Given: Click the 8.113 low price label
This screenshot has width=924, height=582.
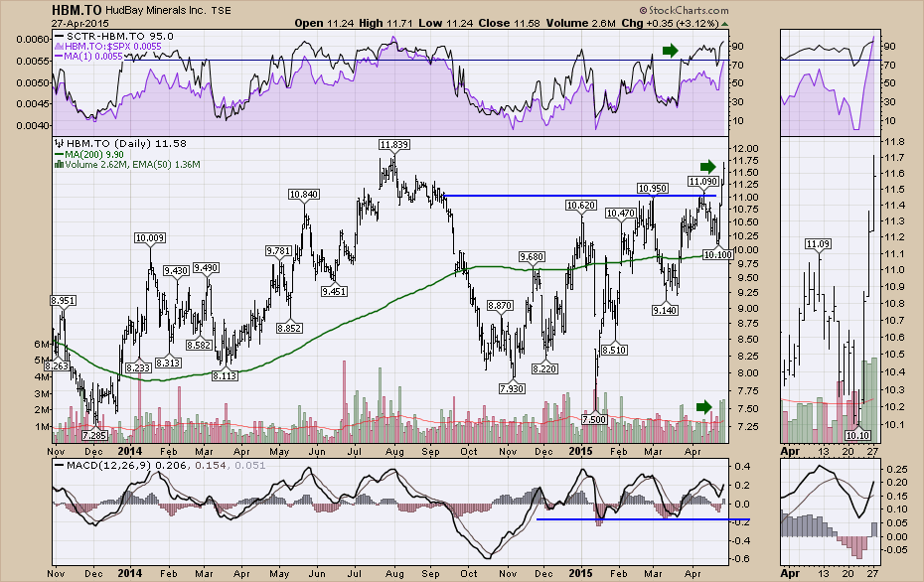Looking at the screenshot, I should point(225,375).
